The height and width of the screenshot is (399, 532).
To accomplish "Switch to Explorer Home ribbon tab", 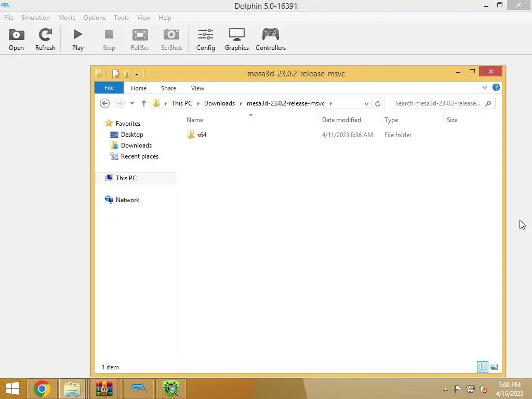I will (138, 88).
